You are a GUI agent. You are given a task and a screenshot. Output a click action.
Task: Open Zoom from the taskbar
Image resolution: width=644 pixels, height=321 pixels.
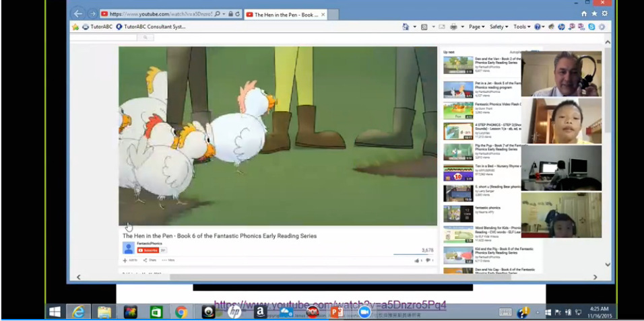(364, 312)
